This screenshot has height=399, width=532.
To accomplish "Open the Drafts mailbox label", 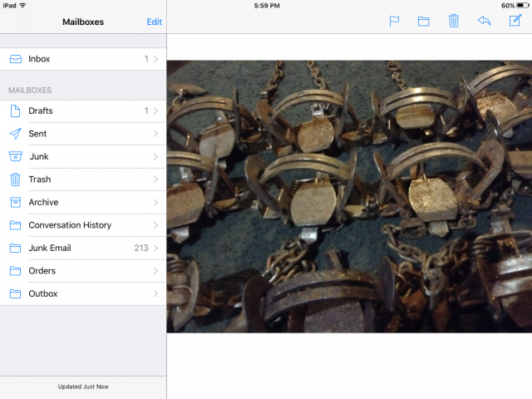I will 41,111.
